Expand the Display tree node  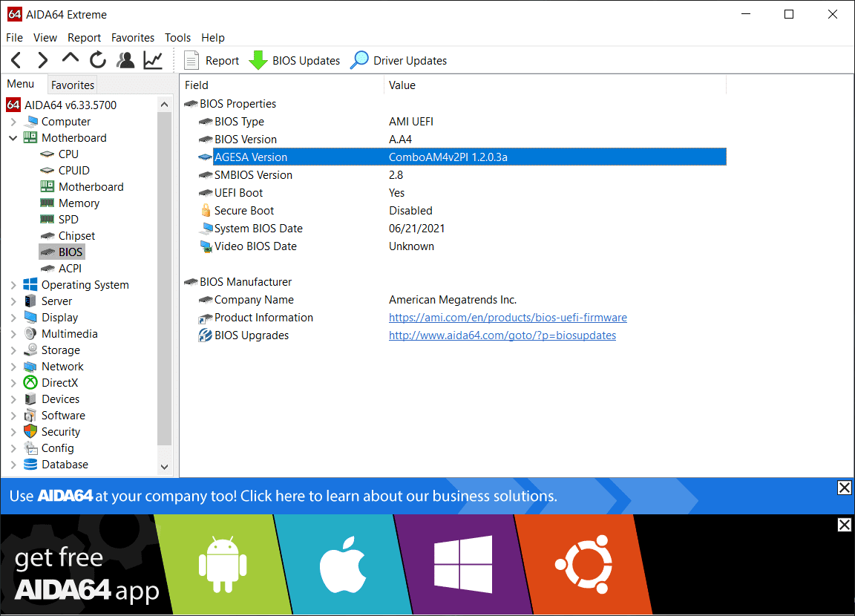pos(13,318)
